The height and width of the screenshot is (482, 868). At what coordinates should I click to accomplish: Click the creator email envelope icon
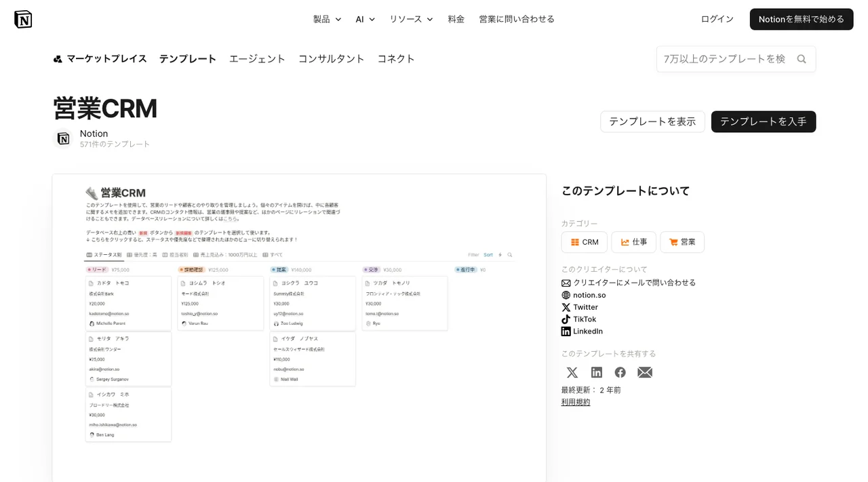coord(566,283)
